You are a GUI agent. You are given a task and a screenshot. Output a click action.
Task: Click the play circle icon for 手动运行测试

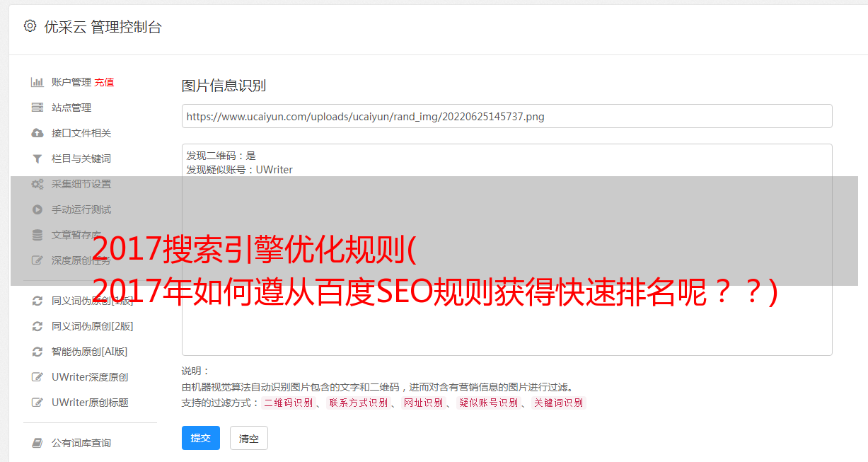click(37, 209)
